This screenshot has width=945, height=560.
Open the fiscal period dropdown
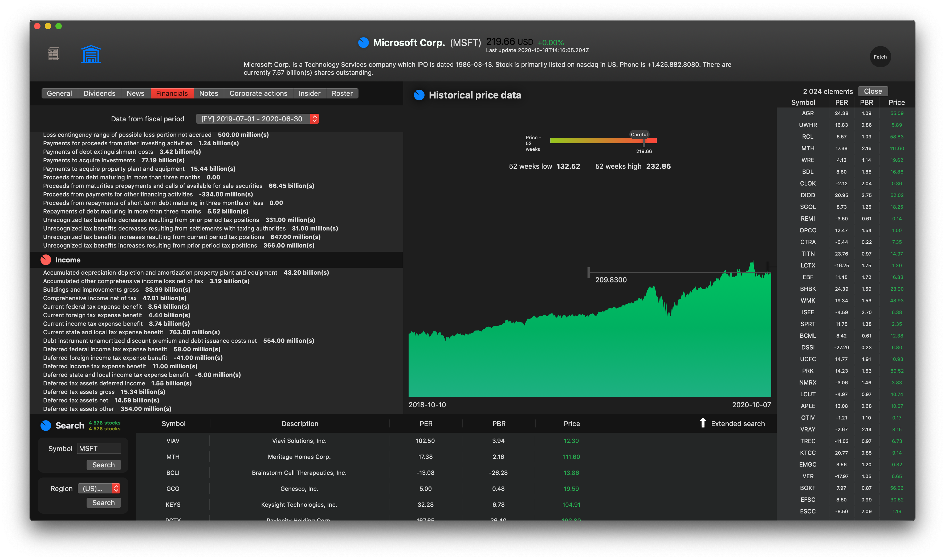coord(257,119)
